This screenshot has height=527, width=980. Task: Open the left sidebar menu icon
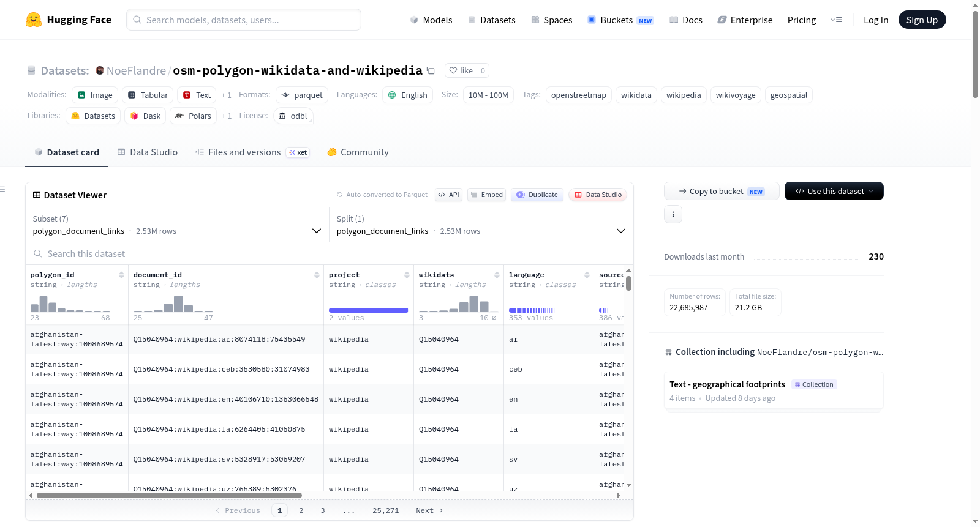coord(3,189)
